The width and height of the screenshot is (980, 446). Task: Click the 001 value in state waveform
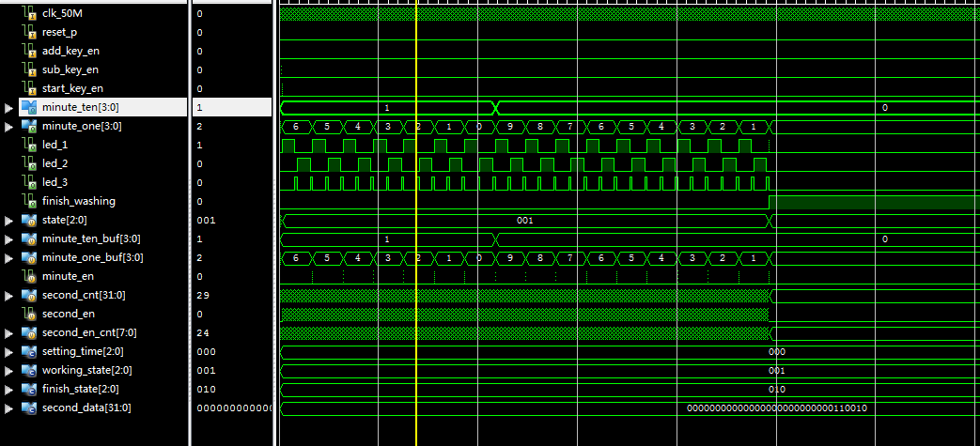pos(525,220)
